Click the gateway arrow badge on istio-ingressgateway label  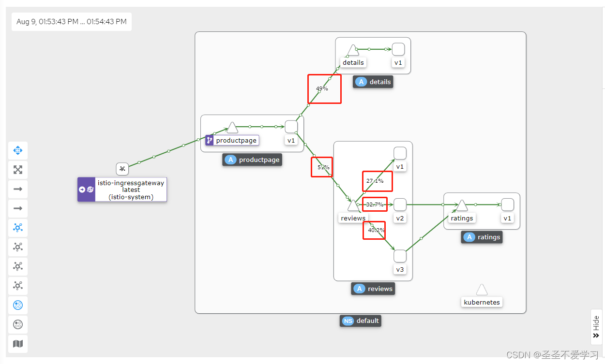click(82, 189)
